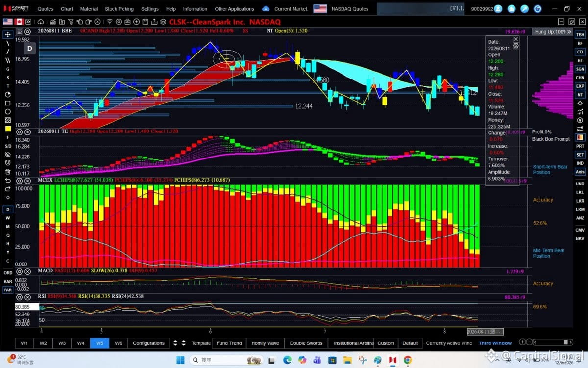The width and height of the screenshot is (588, 368).
Task: Switch to the W3 window tab
Action: click(62, 343)
